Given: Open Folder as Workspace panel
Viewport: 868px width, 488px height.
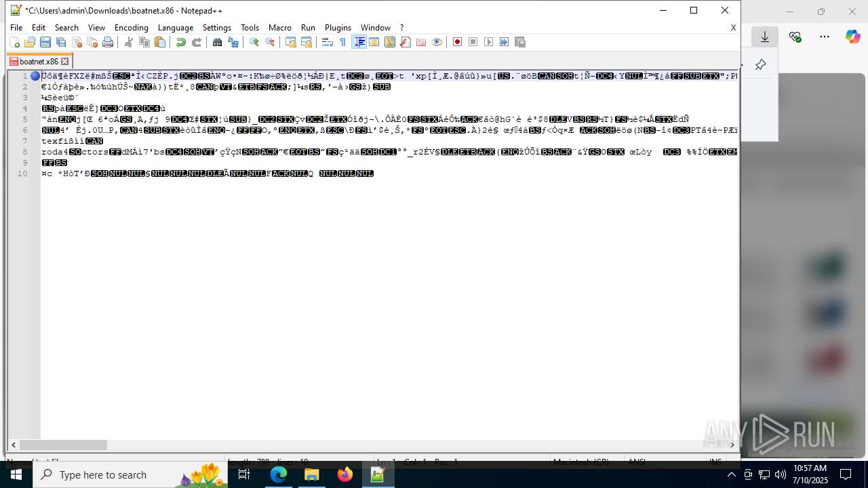Looking at the screenshot, I should pyautogui.click(x=420, y=42).
